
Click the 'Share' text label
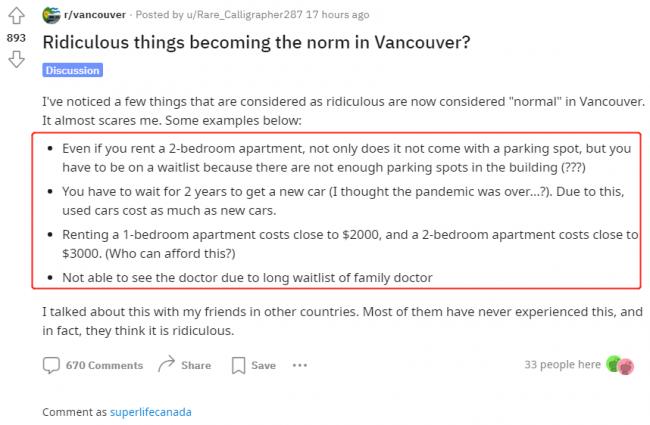point(196,365)
